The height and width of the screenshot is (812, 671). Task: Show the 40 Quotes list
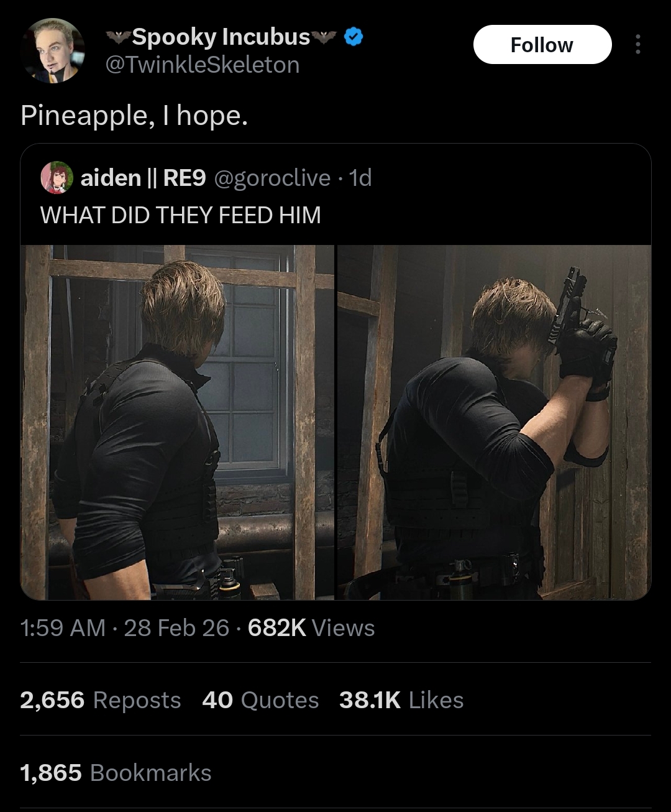pyautogui.click(x=260, y=700)
